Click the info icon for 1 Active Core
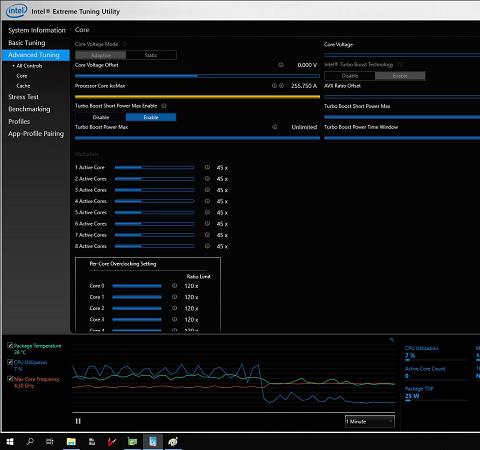The image size is (480, 450). tap(207, 167)
